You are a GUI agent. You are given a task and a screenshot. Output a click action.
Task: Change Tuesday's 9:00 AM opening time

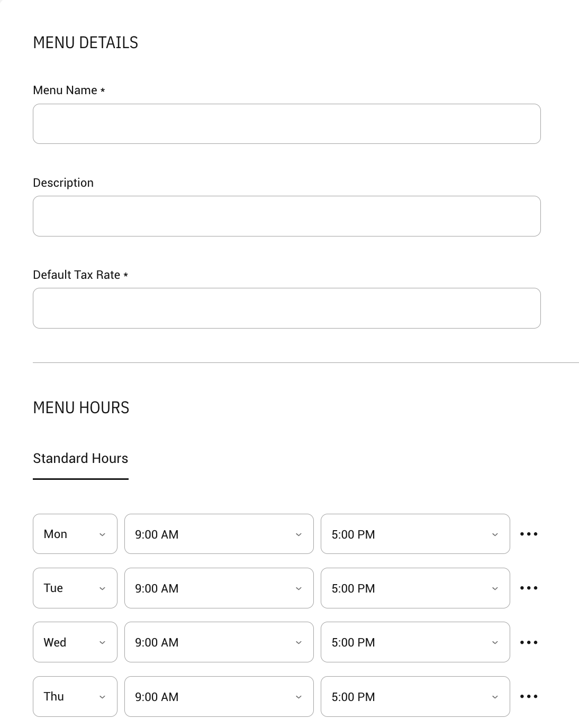[219, 588]
